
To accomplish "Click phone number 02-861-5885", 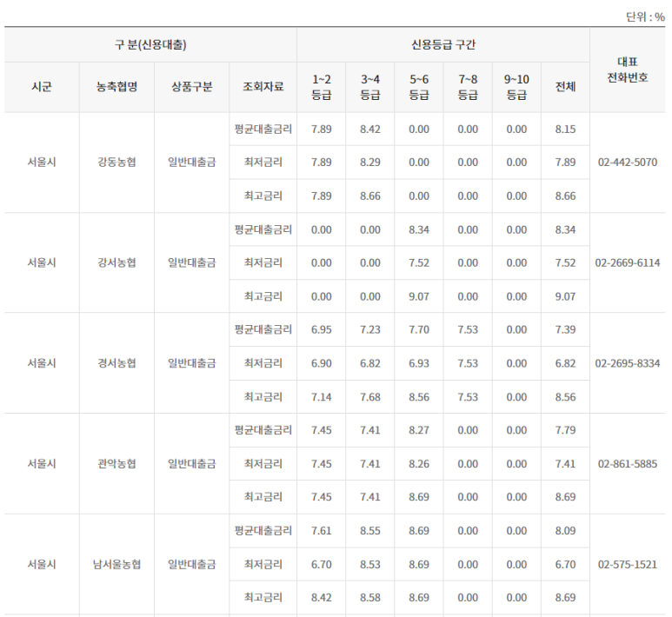I will (x=628, y=463).
